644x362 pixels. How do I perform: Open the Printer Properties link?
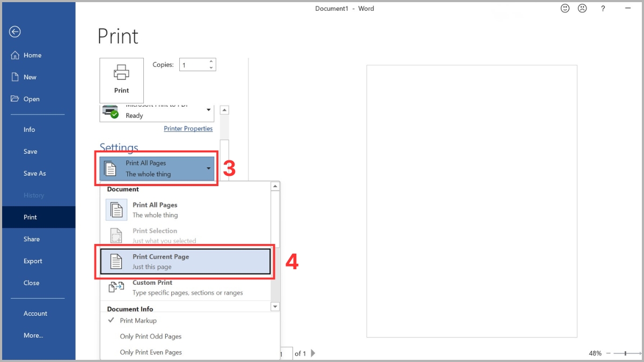coord(188,129)
